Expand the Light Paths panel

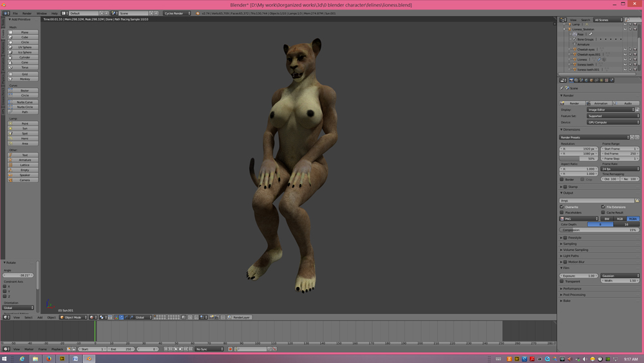tap(571, 256)
